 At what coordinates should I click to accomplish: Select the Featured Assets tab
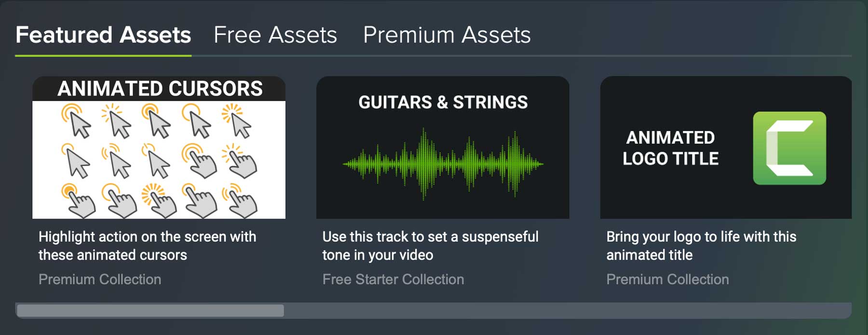[x=104, y=34]
